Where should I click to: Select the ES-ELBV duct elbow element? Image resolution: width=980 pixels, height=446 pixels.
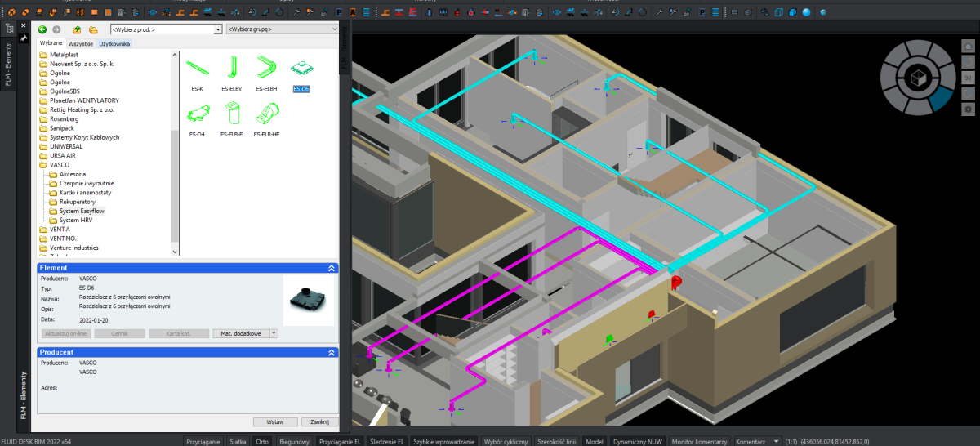[231, 68]
